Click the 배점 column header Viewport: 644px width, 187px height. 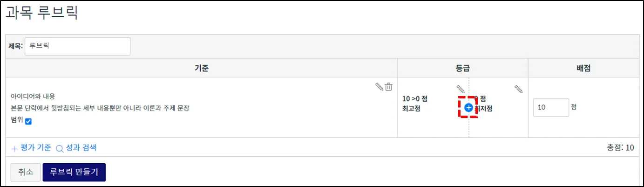pos(583,68)
